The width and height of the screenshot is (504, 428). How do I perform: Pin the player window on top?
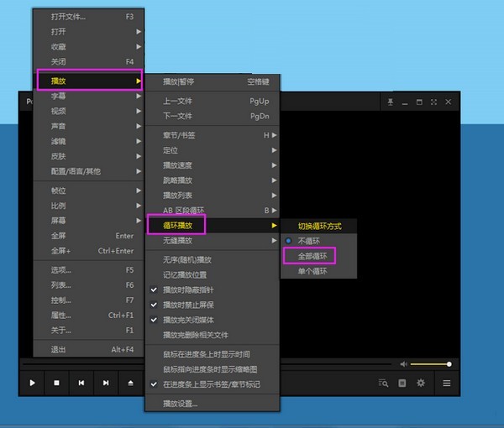(x=389, y=102)
